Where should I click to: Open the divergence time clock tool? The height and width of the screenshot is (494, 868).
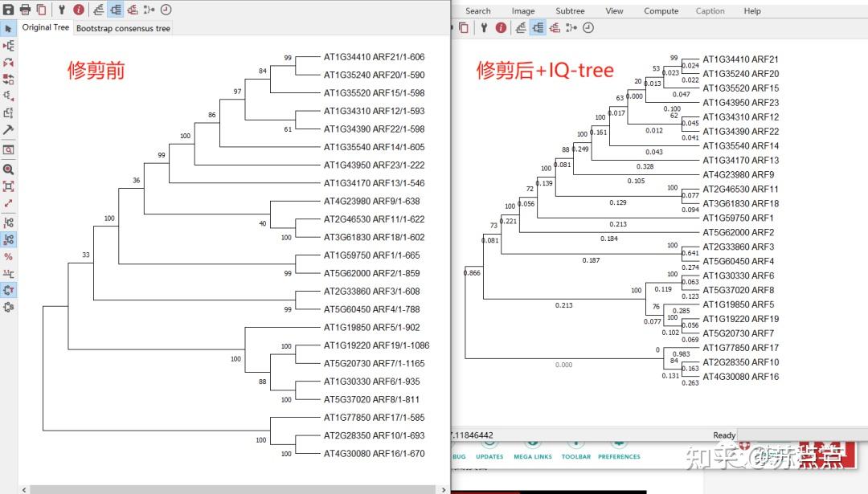pos(164,9)
